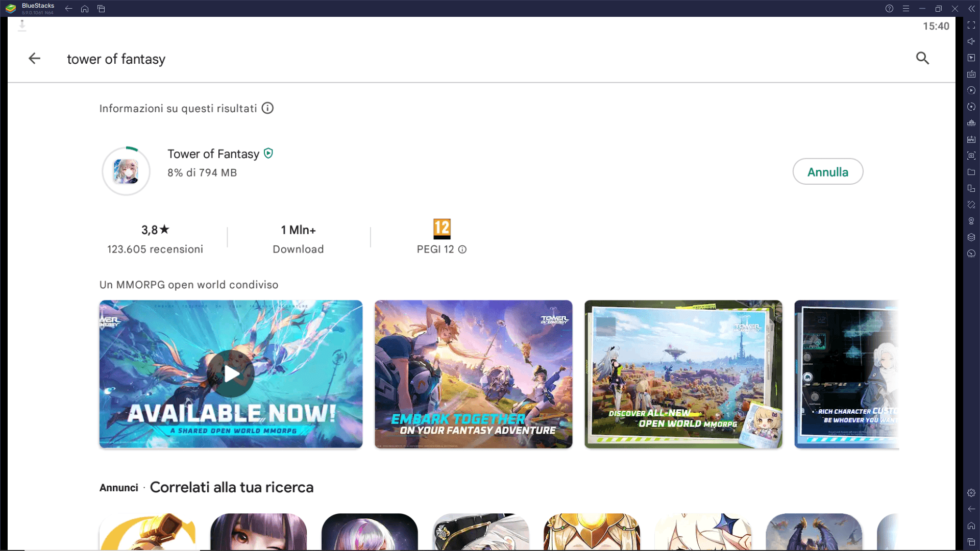Viewport: 980px width, 551px height.
Task: Open BlueStacks hamburger menu
Action: 905,9
